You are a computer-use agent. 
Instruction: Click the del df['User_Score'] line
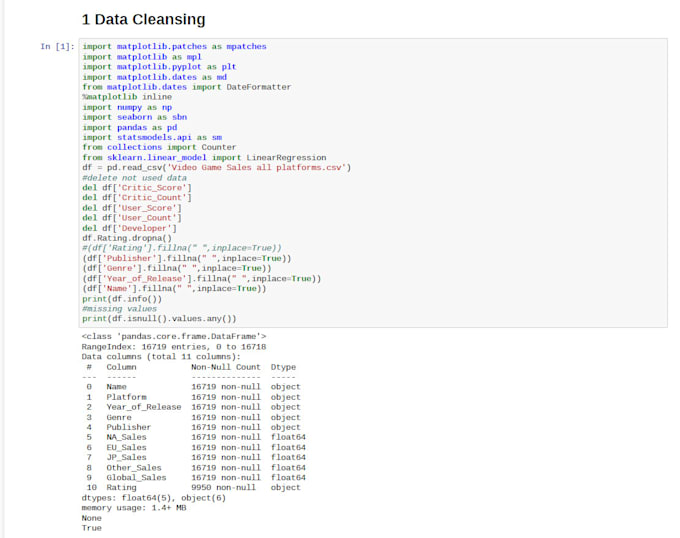[x=132, y=208]
